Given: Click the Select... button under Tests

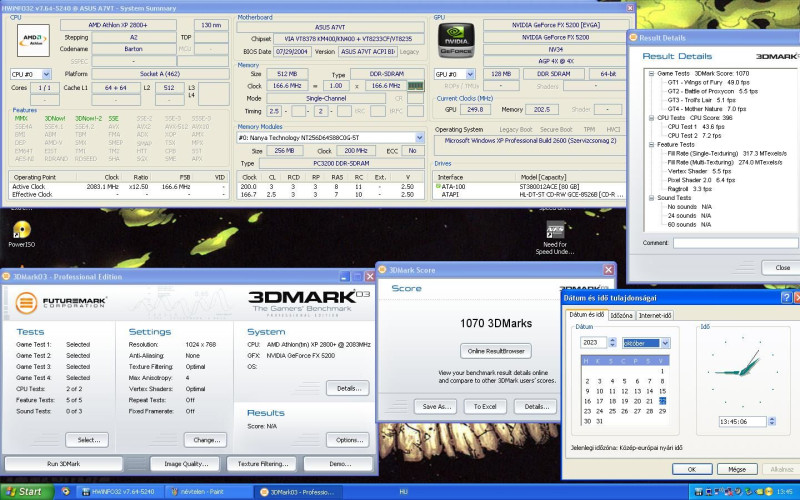Looking at the screenshot, I should pyautogui.click(x=87, y=440).
